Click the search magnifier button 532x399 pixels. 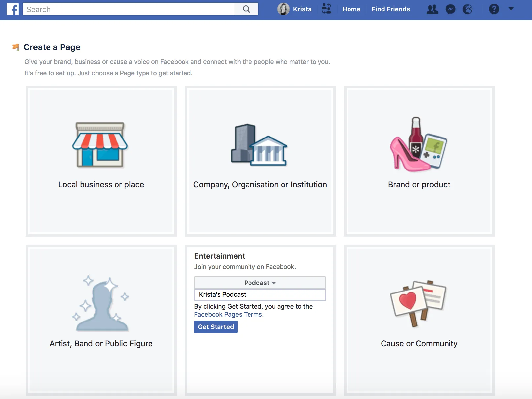(246, 9)
